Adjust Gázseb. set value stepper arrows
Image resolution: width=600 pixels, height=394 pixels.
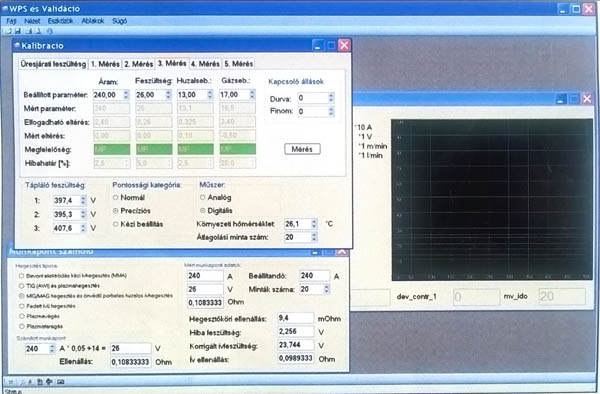point(252,94)
